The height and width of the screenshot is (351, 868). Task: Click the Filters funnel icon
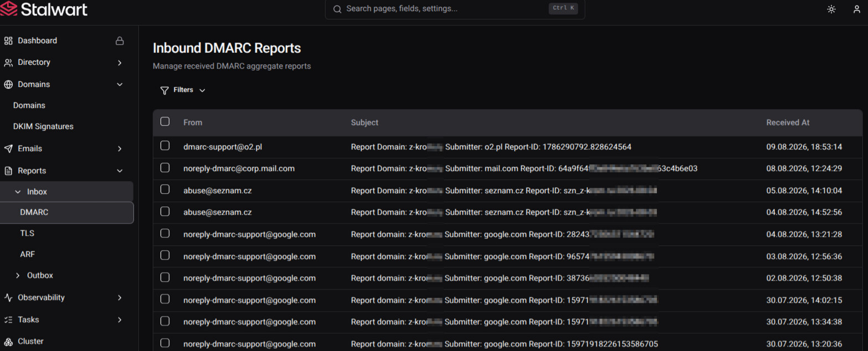click(165, 90)
